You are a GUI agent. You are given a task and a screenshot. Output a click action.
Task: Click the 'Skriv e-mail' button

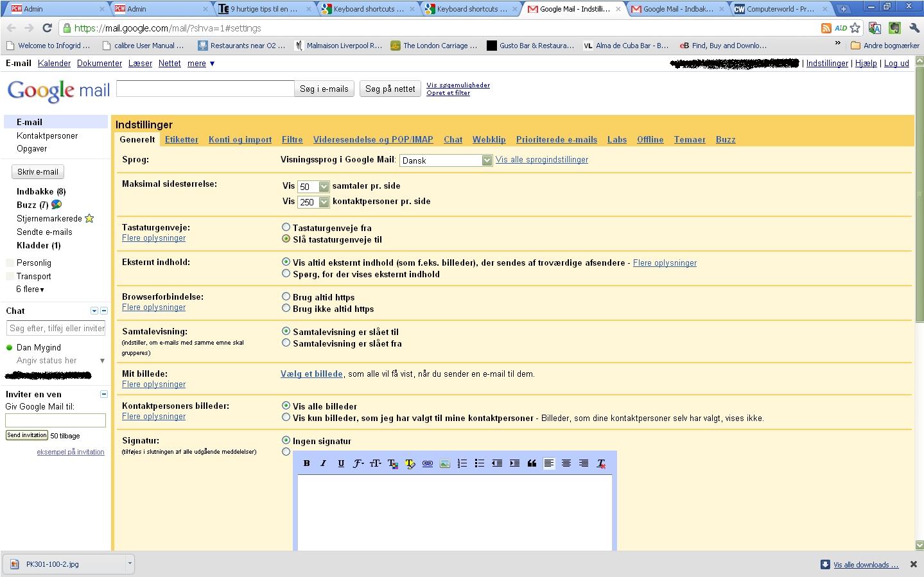point(38,172)
